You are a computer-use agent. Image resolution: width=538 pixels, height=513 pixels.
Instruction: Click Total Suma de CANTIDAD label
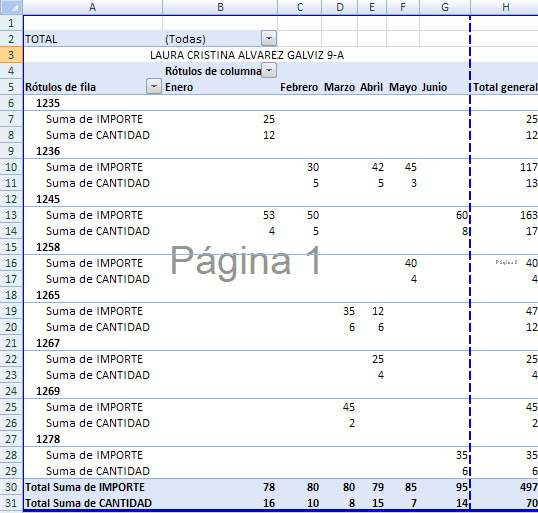click(88, 503)
